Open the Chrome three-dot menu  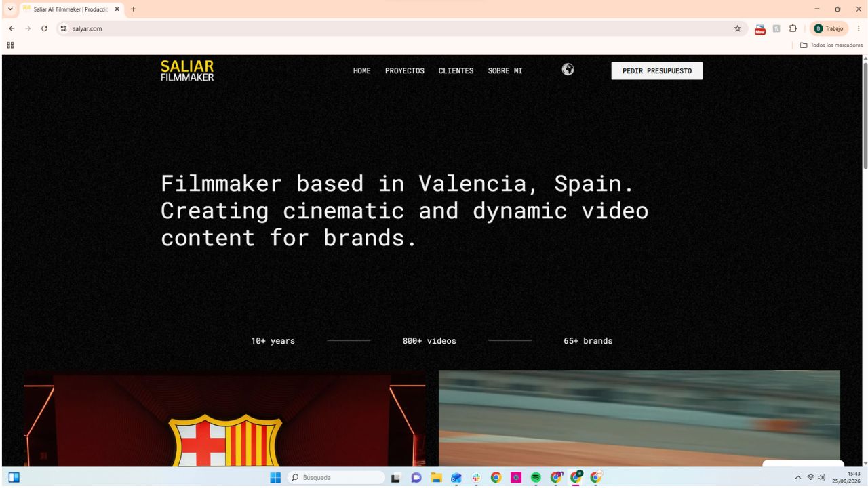pyautogui.click(x=859, y=28)
